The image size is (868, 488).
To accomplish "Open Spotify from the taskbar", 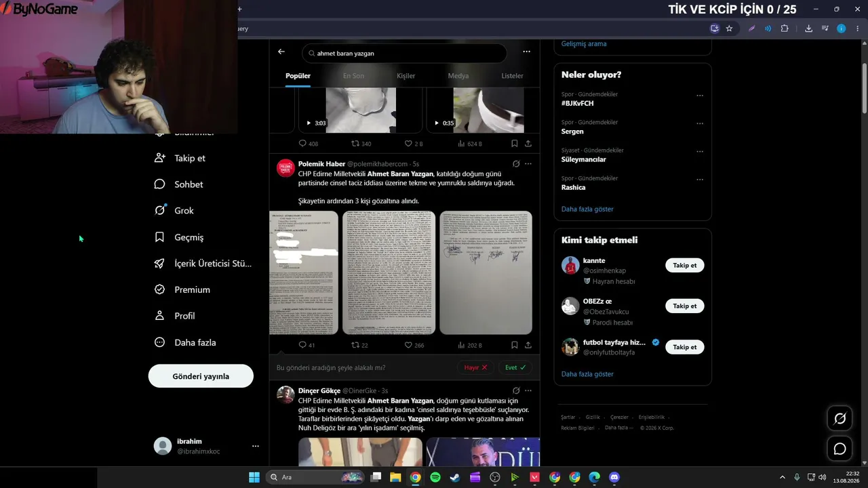I will point(435,477).
